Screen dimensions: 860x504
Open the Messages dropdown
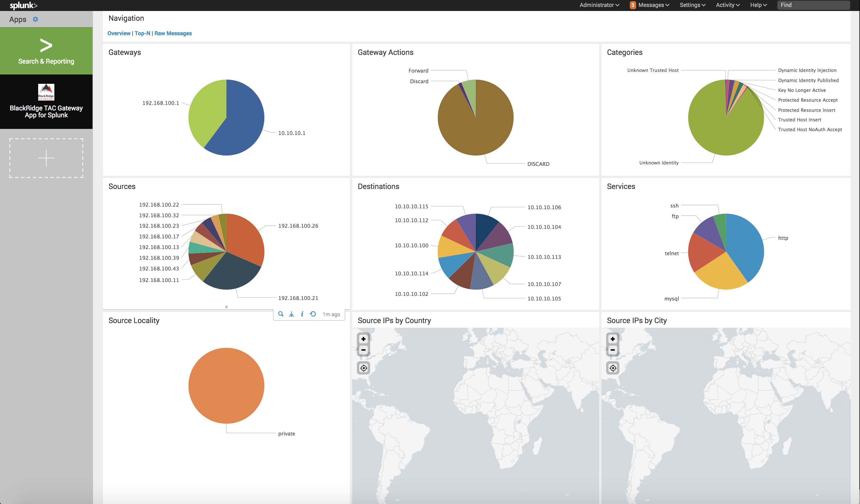[x=650, y=5]
